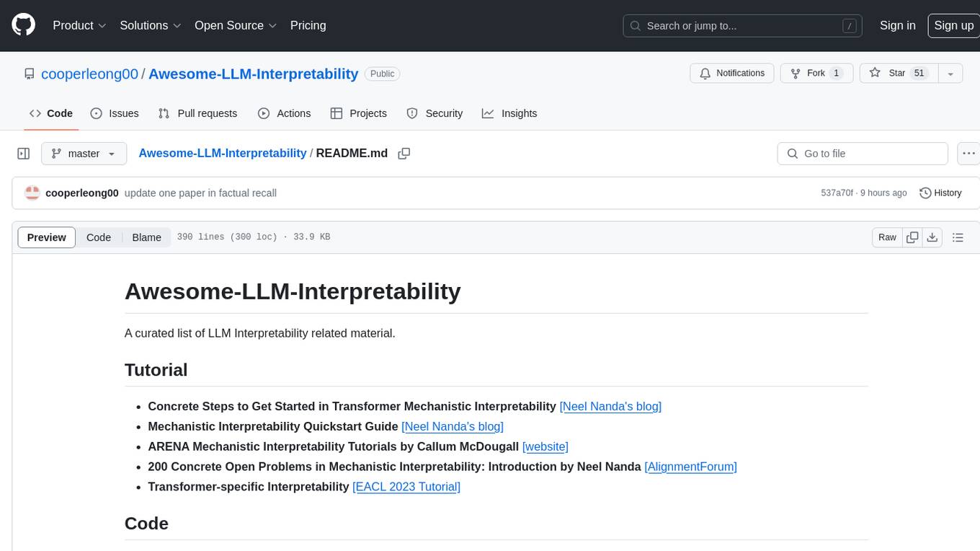Focus the Search or jump to field
This screenshot has height=551, width=980.
tap(744, 25)
